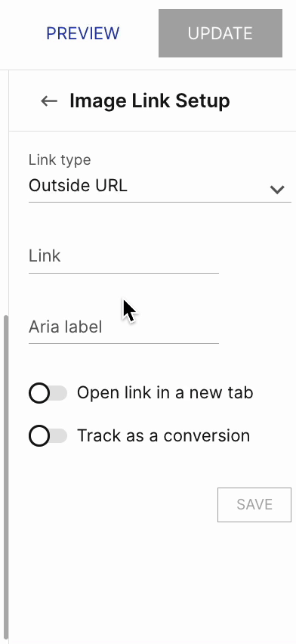
Task: Turn on Track as a conversion
Action: coord(48,436)
